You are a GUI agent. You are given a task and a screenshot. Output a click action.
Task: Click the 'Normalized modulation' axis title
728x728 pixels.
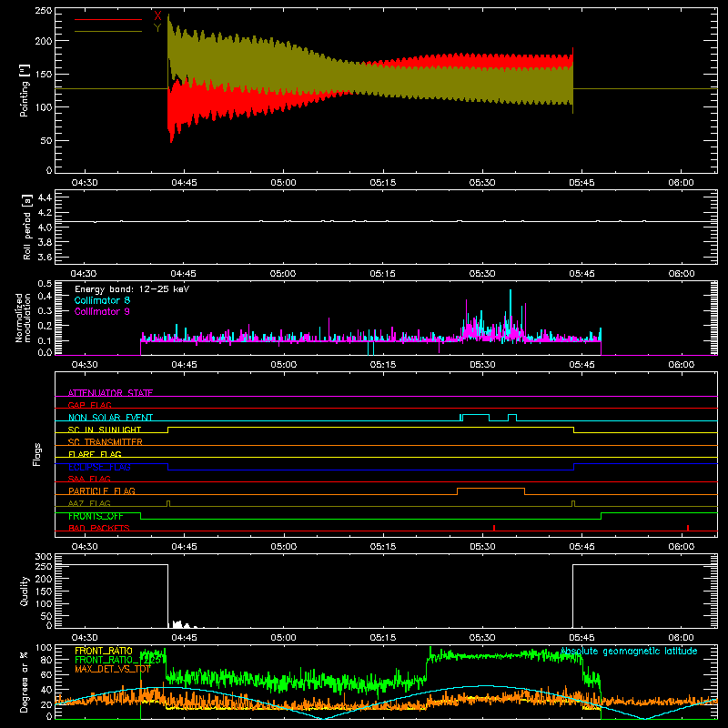(22, 318)
